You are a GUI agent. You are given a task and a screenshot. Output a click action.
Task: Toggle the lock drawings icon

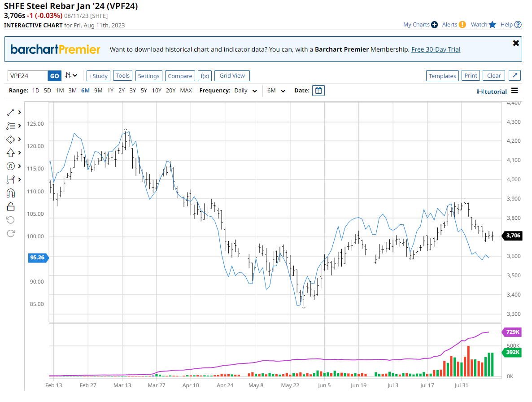coord(11,206)
